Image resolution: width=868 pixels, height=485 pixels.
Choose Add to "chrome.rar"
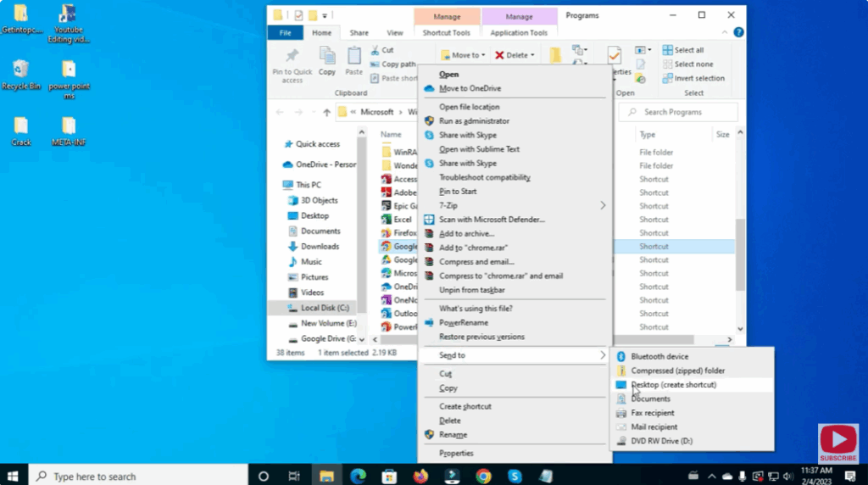coord(473,248)
